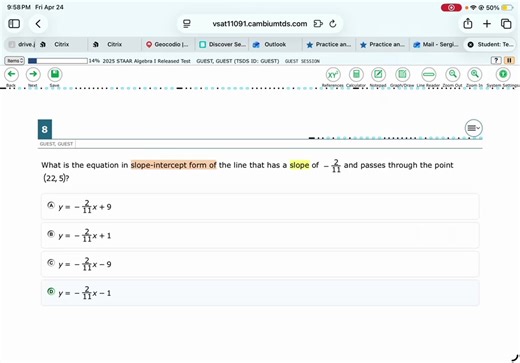
Task: Tap the screen recording indicator
Action: point(451,7)
